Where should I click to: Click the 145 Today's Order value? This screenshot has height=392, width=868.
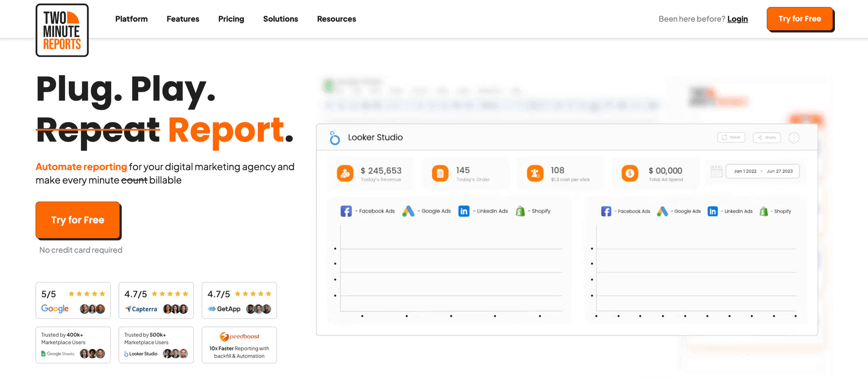pyautogui.click(x=463, y=170)
